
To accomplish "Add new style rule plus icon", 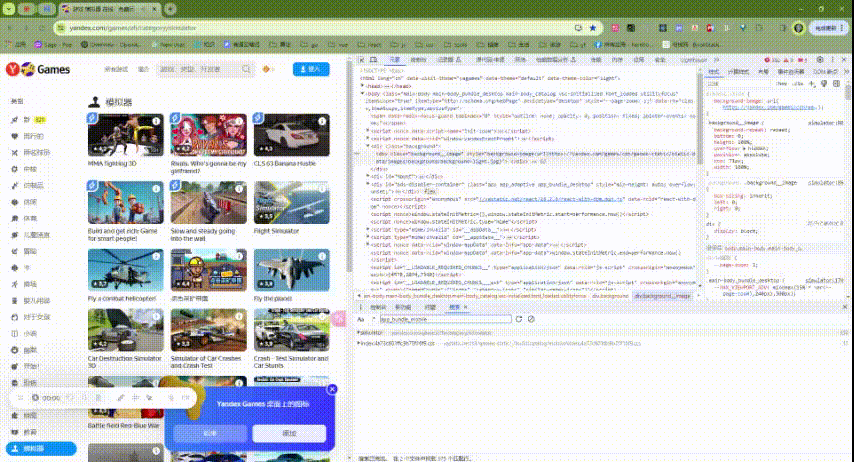I will tap(812, 84).
